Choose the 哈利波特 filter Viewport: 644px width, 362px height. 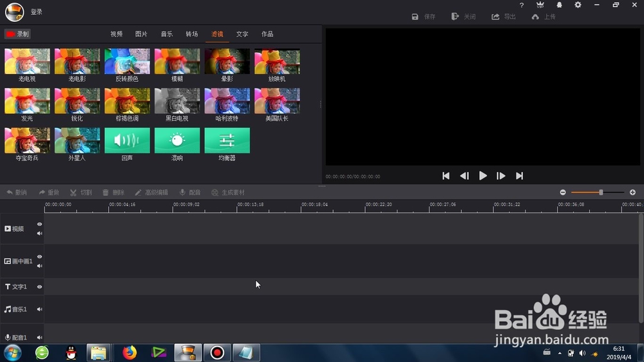click(x=227, y=100)
